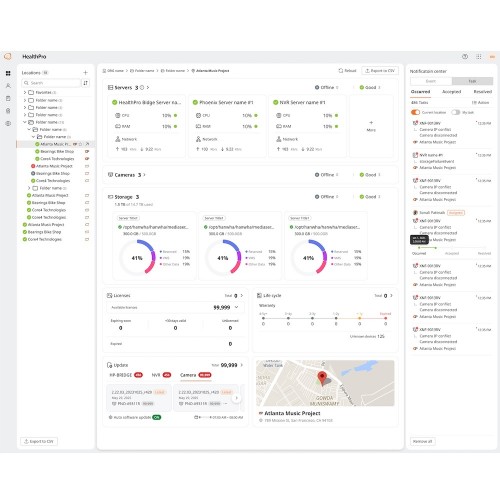Click the Reload button
Viewport: 500px width, 500px height.
tap(347, 71)
